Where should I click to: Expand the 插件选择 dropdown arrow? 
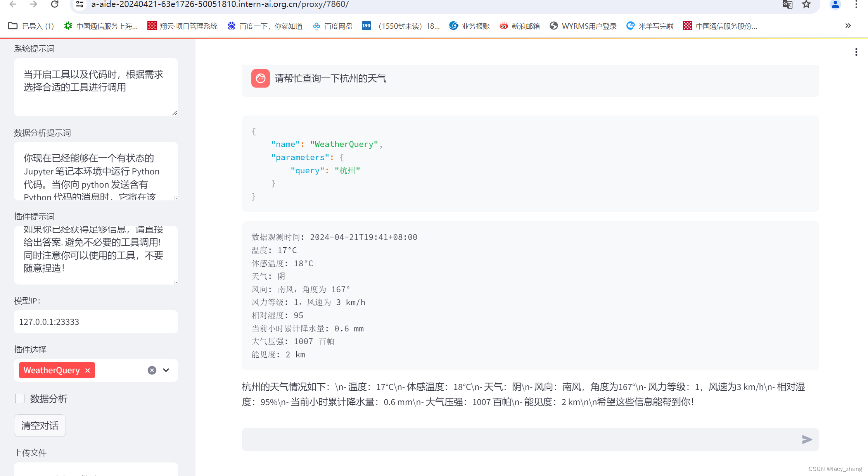coord(166,370)
